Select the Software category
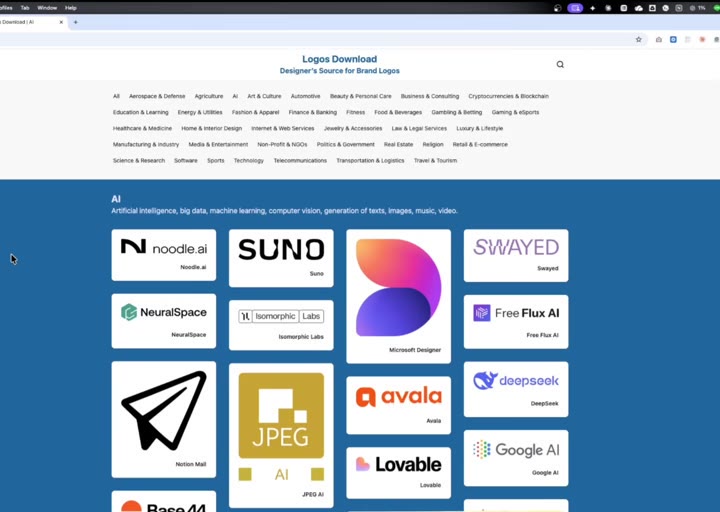This screenshot has height=512, width=720. [186, 161]
